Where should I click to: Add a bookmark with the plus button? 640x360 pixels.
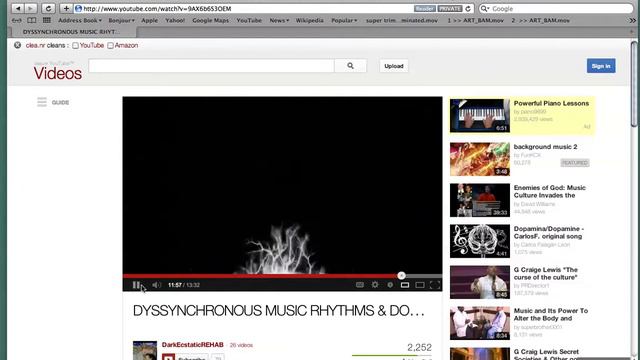(66, 8)
